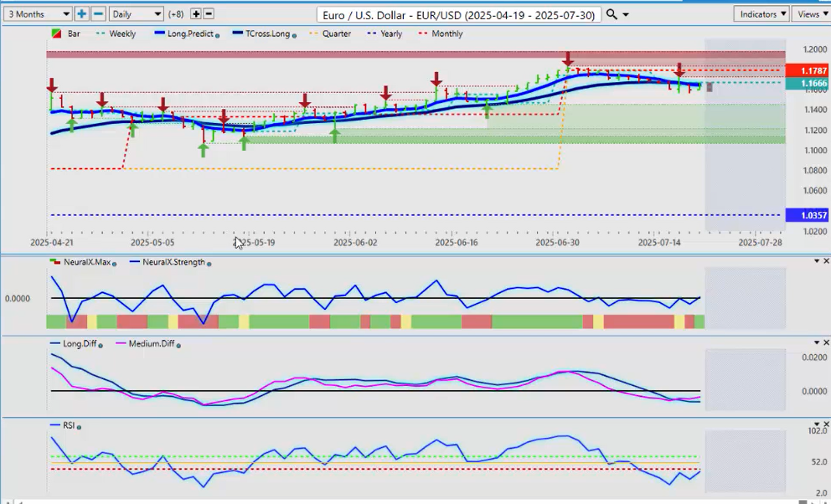Click the blue plus zoom-in button
831x504 pixels.
[81, 14]
